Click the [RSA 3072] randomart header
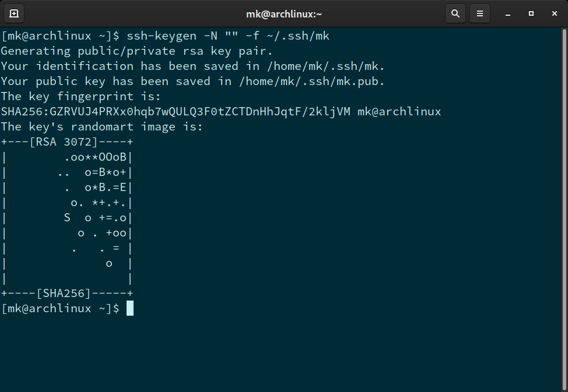Viewport: 568px width, 392px height. tap(64, 142)
